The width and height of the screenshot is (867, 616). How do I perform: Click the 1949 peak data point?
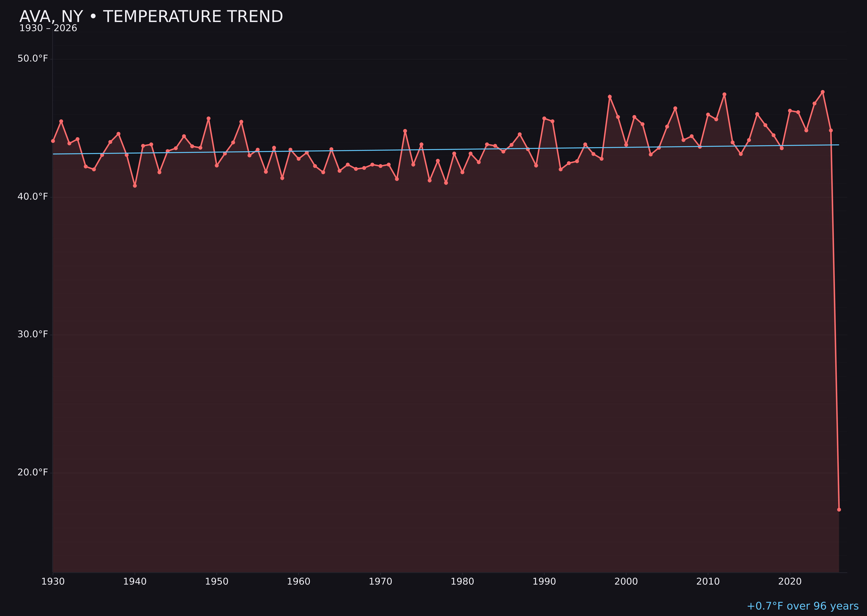point(209,118)
